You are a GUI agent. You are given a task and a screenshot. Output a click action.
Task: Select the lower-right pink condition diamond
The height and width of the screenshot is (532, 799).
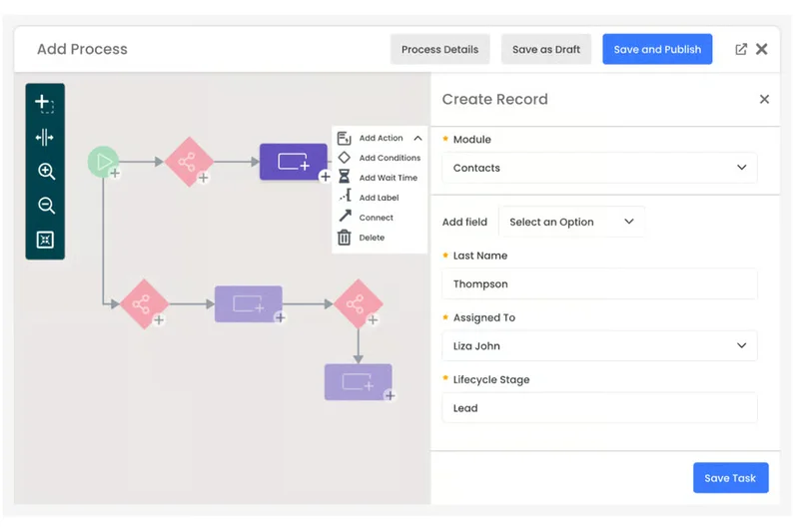(x=359, y=303)
